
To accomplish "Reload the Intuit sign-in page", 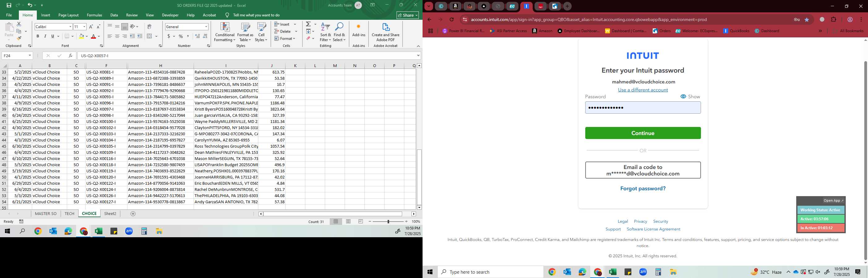I will pos(452,19).
